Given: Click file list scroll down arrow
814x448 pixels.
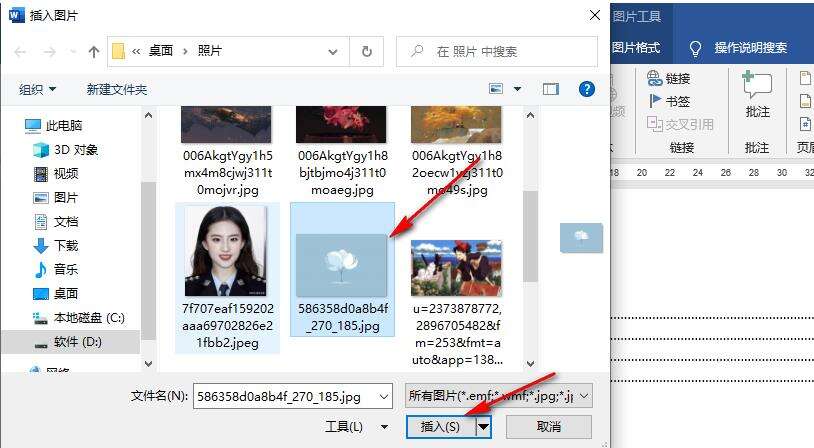Looking at the screenshot, I should tap(530, 363).
